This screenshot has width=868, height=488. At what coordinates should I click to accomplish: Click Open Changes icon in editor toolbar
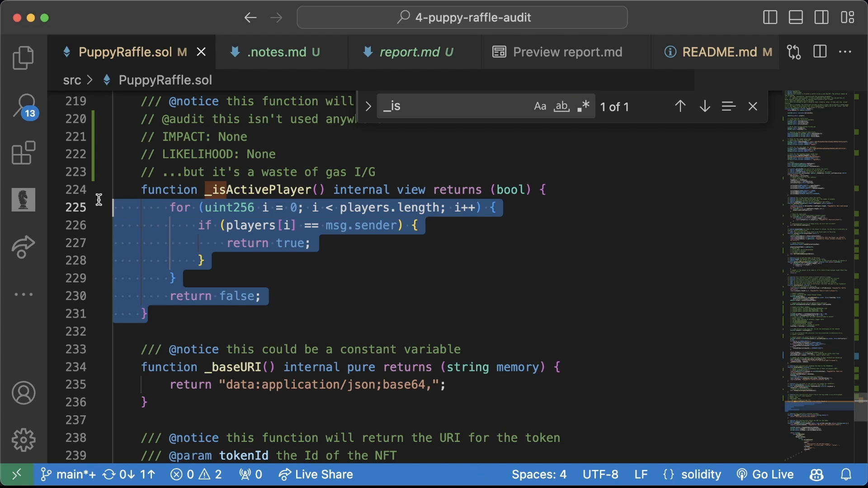click(x=794, y=52)
